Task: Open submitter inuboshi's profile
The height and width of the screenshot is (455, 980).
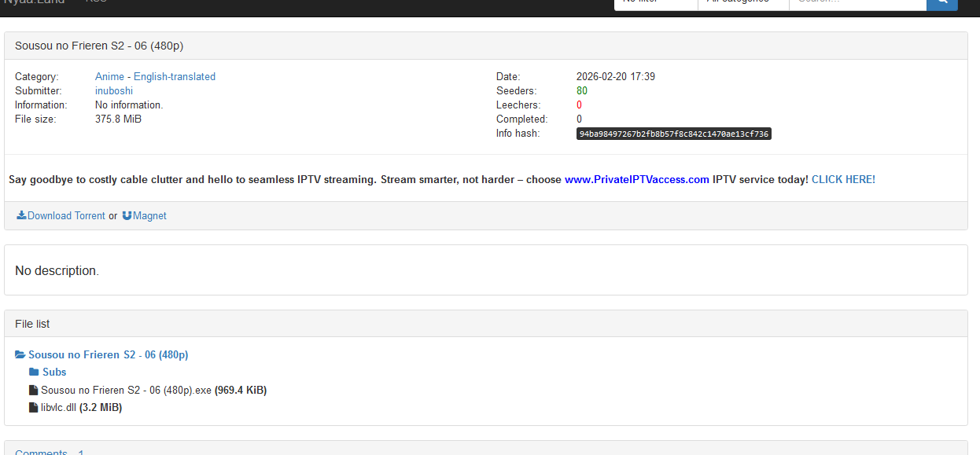Action: click(x=114, y=91)
